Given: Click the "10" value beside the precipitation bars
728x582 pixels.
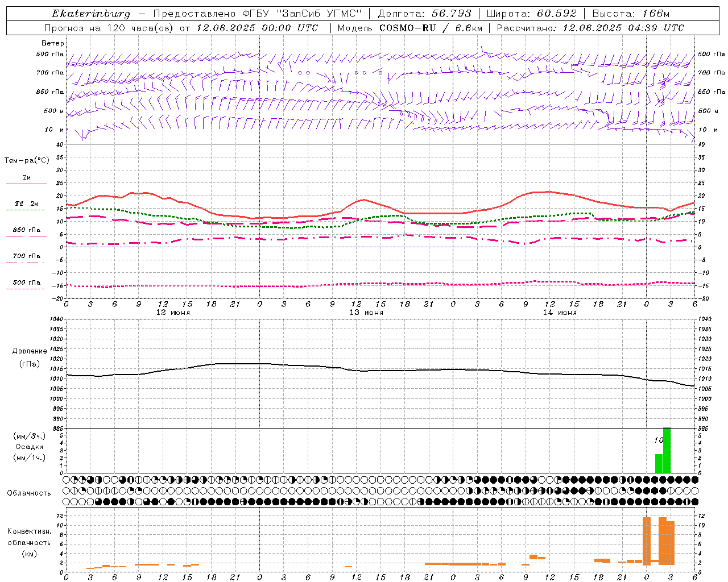Looking at the screenshot, I should coord(659,440).
